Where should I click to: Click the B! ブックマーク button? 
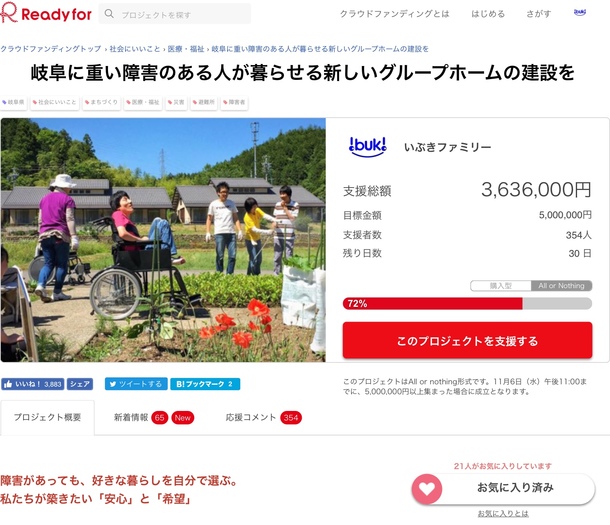coord(205,384)
